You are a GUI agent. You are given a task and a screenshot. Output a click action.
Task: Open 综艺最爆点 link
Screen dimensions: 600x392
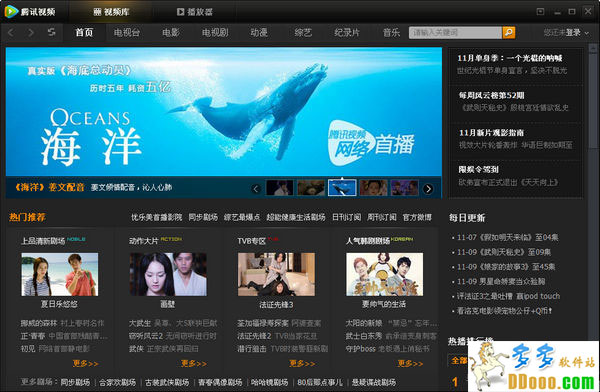click(x=242, y=217)
